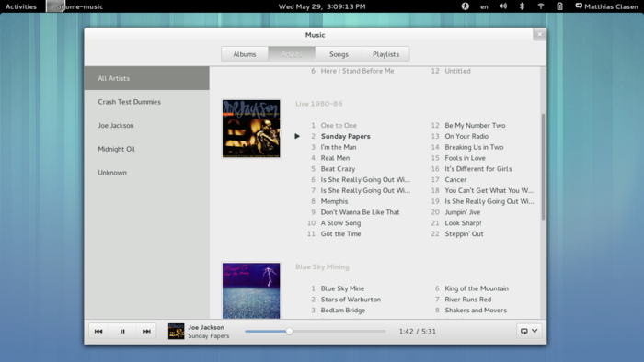This screenshot has width=644, height=362.
Task: Open the accessibility menu icon
Action: pos(465,6)
